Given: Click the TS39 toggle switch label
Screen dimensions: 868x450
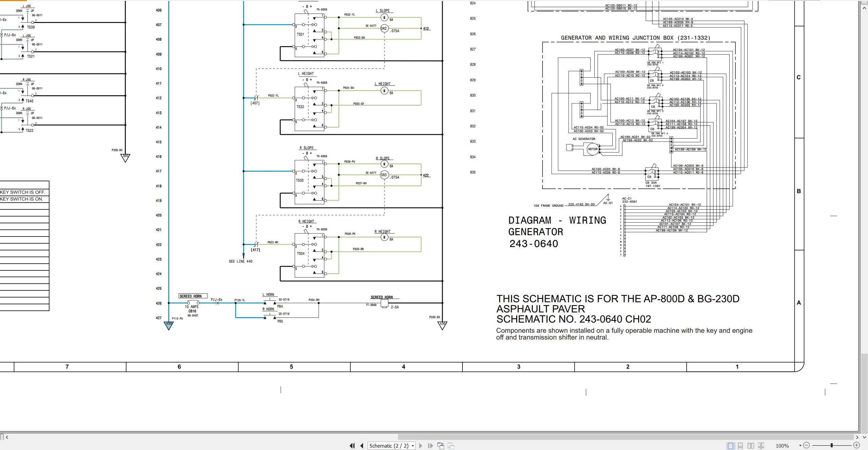Looking at the screenshot, I should coord(31,27).
